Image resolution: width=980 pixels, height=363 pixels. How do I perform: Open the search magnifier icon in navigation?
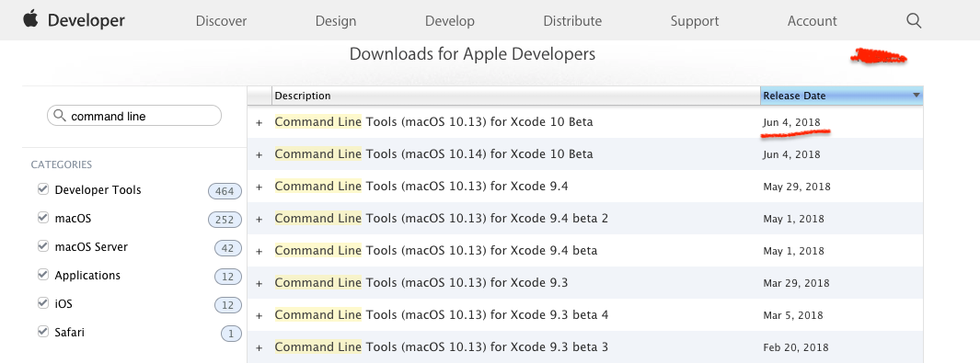point(914,20)
